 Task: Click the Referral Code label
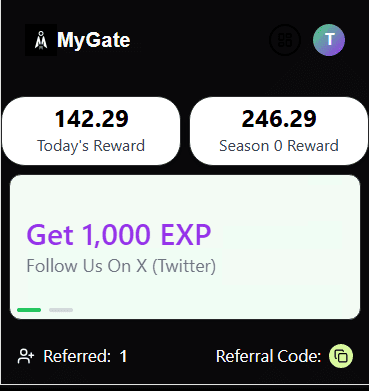269,356
